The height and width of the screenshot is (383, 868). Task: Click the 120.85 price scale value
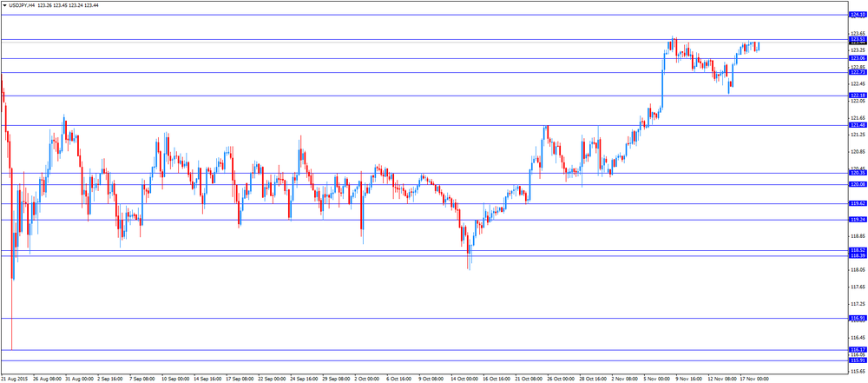click(857, 152)
